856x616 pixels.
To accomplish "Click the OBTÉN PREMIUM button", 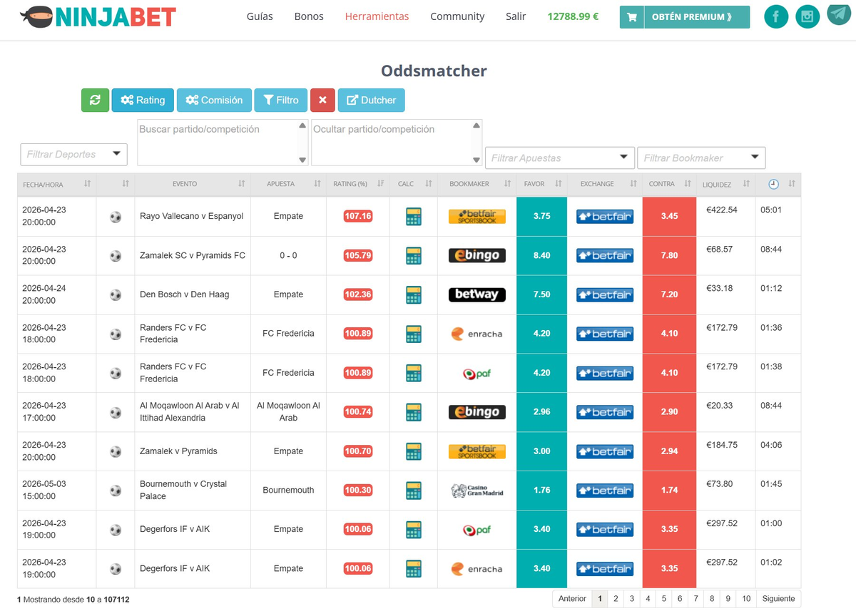I will (x=693, y=16).
